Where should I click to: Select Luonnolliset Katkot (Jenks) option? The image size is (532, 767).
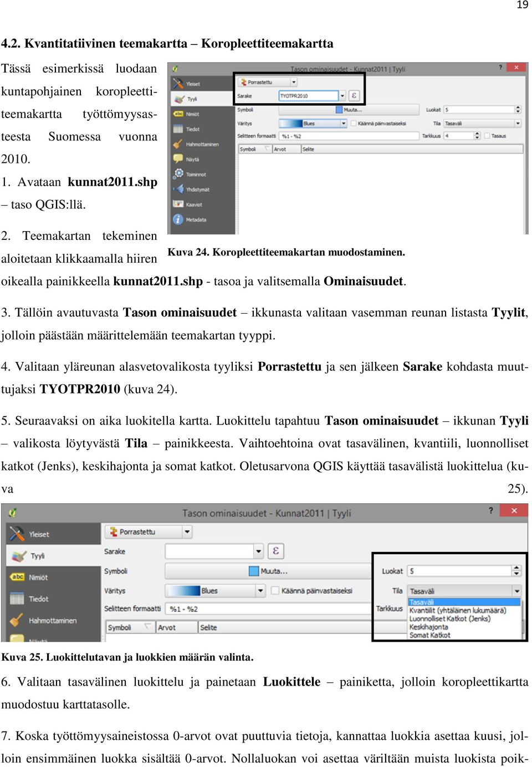point(464,618)
